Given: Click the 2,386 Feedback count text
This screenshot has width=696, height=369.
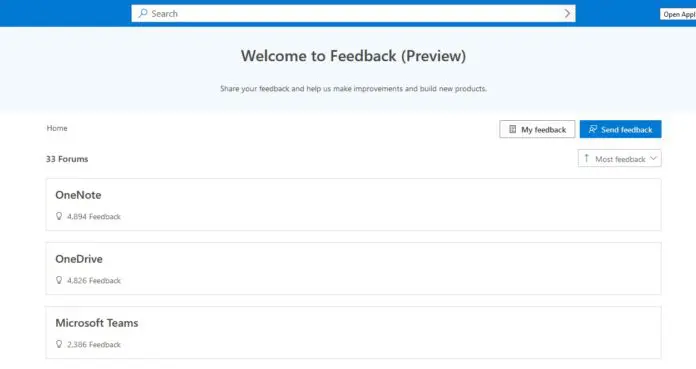Looking at the screenshot, I should [94, 345].
